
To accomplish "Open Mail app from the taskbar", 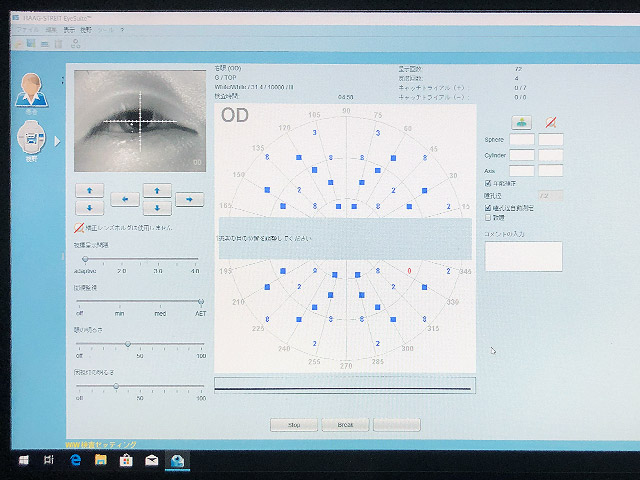I will [151, 460].
